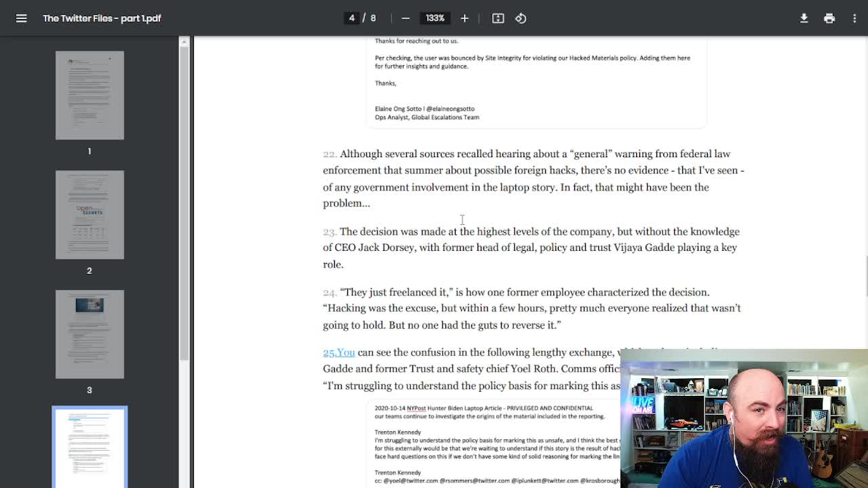This screenshot has width=868, height=488.
Task: Click the page label '2' under thumbnail
Action: tap(89, 270)
